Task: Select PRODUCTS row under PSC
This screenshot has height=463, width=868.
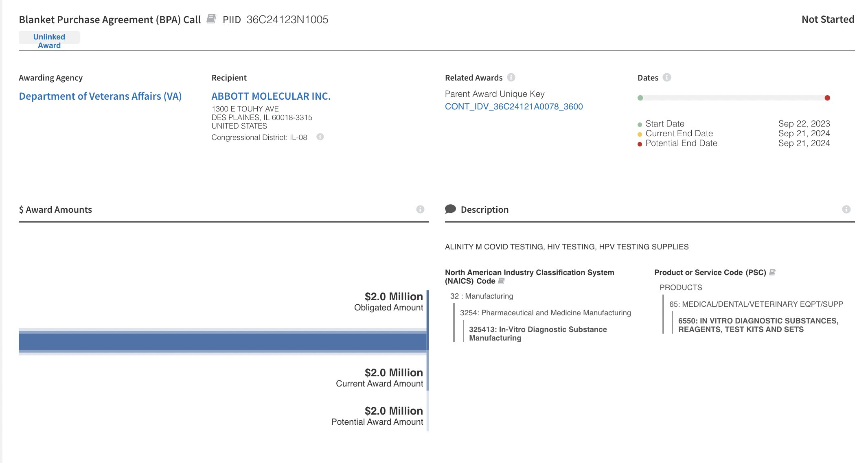Action: pos(681,287)
